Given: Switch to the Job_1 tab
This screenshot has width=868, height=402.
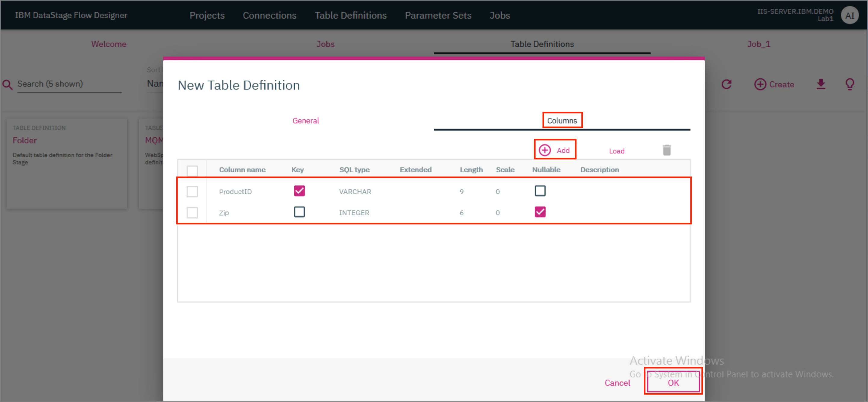Looking at the screenshot, I should click(758, 44).
